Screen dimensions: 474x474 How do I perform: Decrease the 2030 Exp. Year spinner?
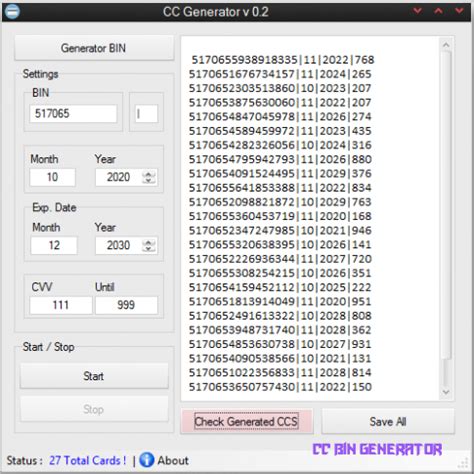tap(149, 249)
